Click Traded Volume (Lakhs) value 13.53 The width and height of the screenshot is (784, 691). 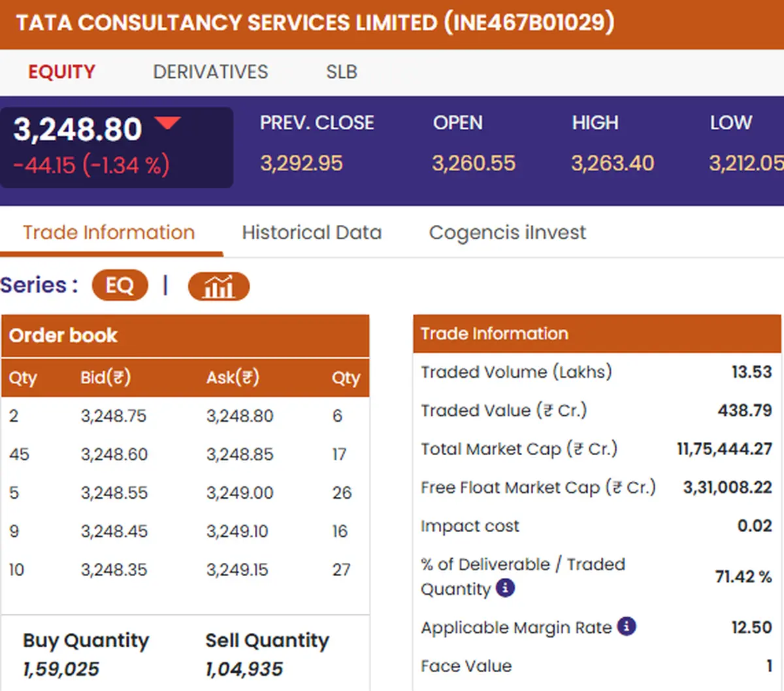point(751,372)
